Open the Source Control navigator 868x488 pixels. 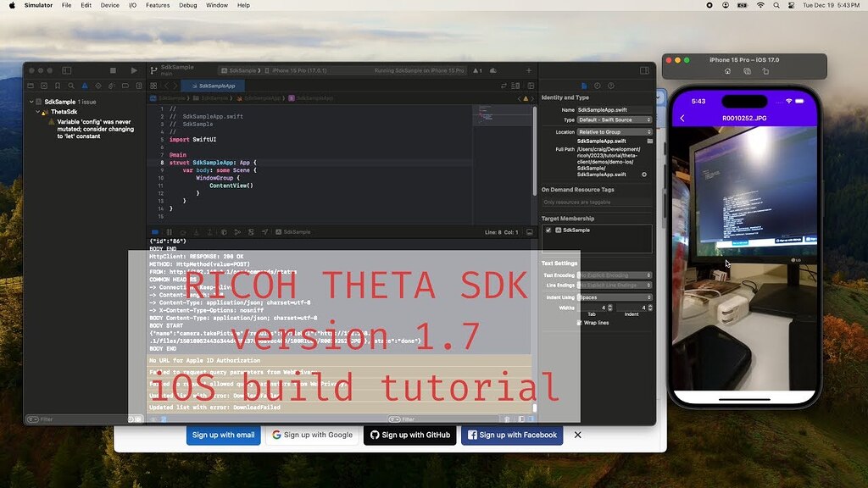[44, 86]
